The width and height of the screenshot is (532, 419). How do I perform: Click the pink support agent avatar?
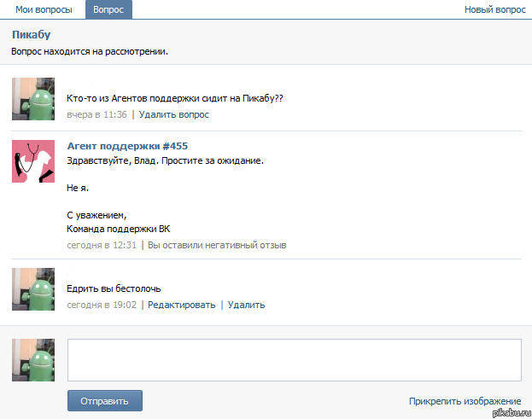tap(33, 161)
